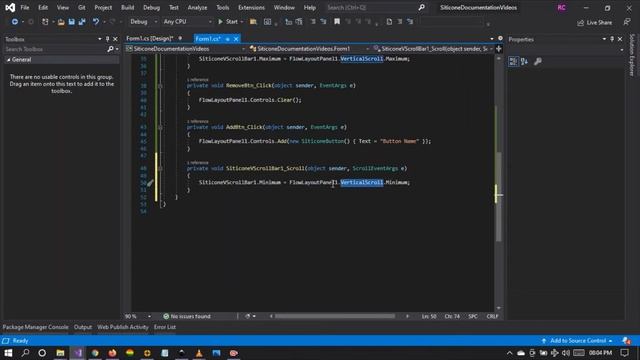Open the Edit menu

point(43,7)
